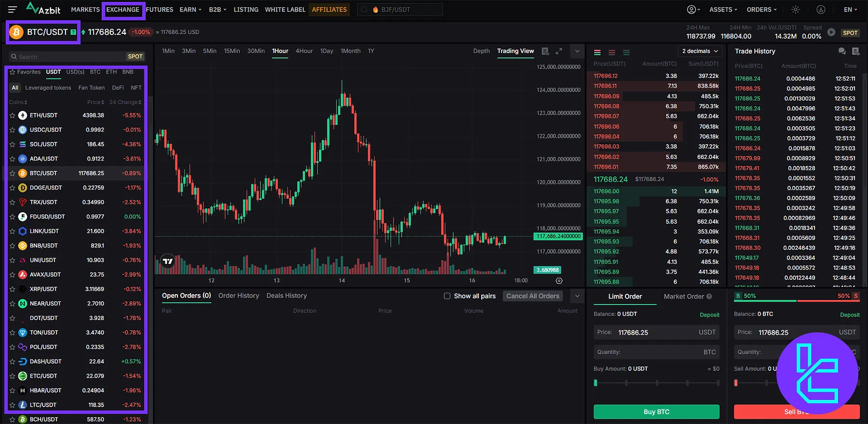Click the chart settings document icon
Screen dimensions: 868x424
[545, 51]
